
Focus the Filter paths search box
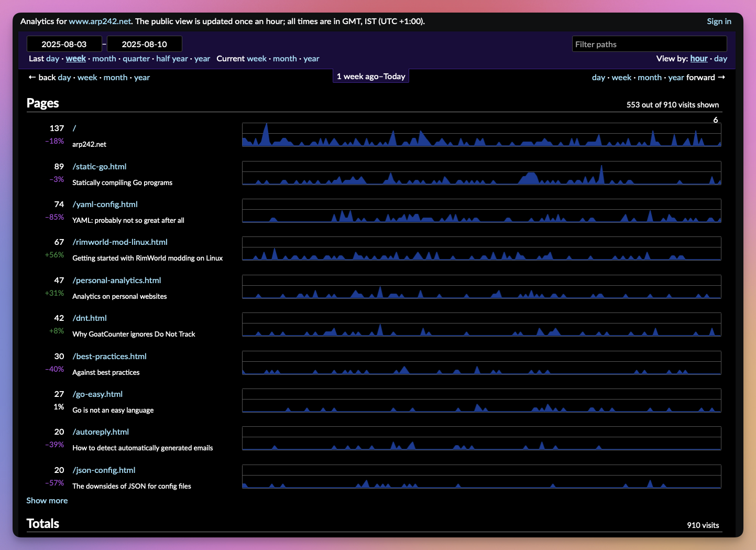click(x=649, y=44)
